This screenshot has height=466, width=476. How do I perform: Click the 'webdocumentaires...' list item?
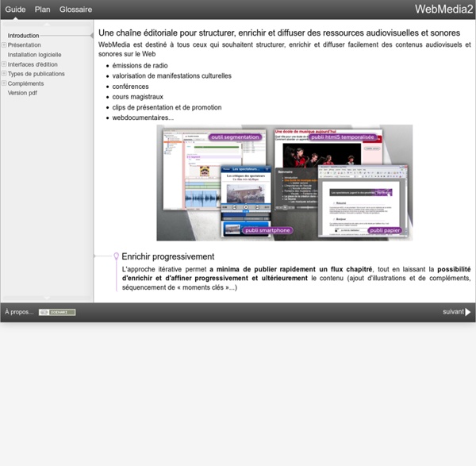point(143,117)
